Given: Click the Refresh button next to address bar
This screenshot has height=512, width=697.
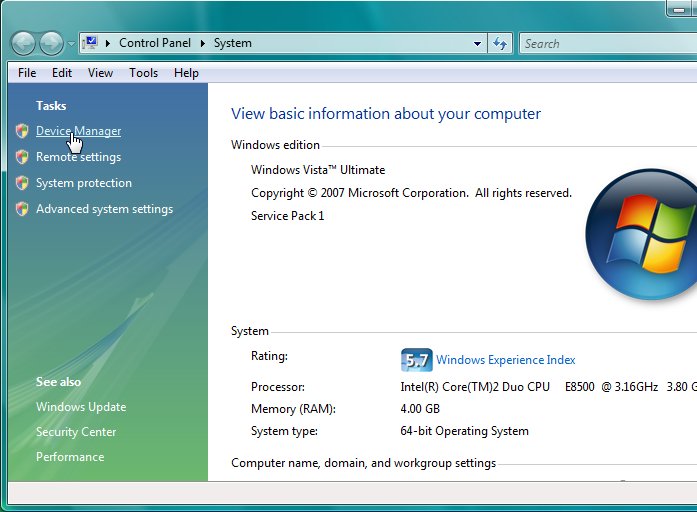Looking at the screenshot, I should point(500,44).
